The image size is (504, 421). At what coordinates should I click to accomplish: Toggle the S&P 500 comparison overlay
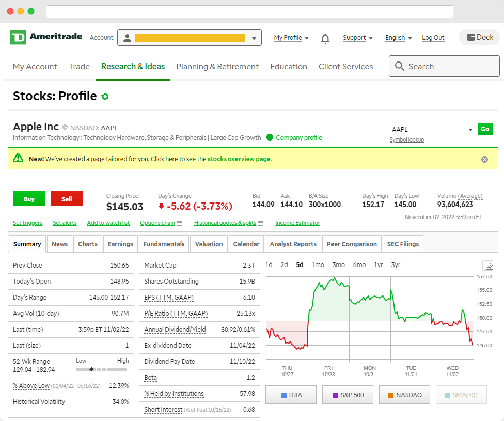(x=348, y=395)
